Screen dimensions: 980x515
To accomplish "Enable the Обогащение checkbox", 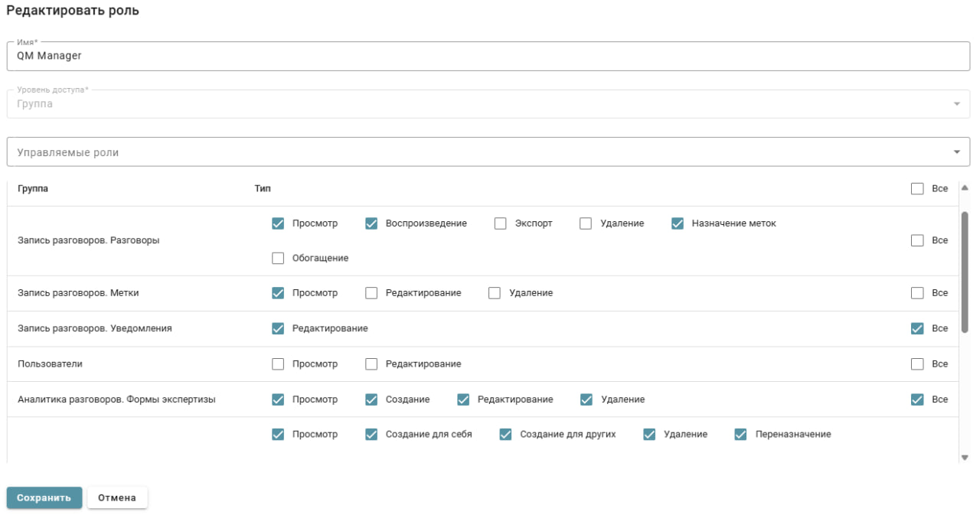I will 278,259.
